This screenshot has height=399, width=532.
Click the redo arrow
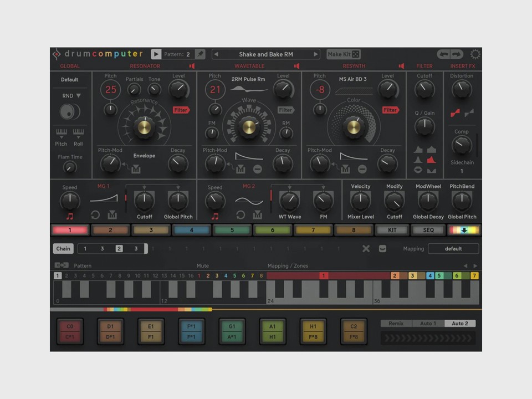(457, 54)
